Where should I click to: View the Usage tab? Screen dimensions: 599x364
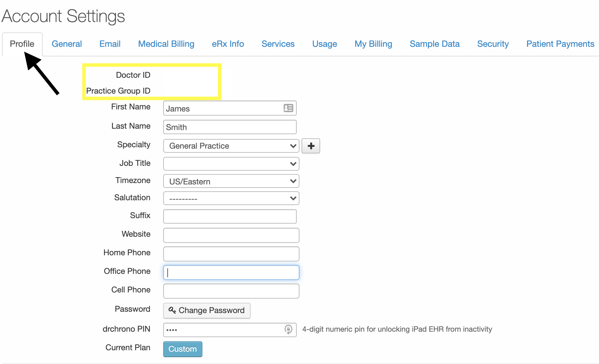coord(325,44)
